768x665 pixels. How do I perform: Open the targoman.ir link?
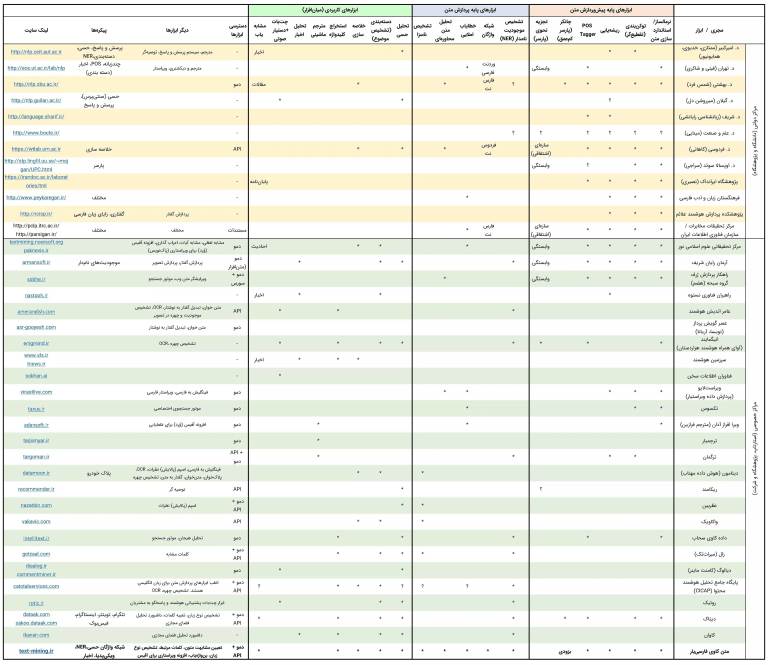[36, 457]
